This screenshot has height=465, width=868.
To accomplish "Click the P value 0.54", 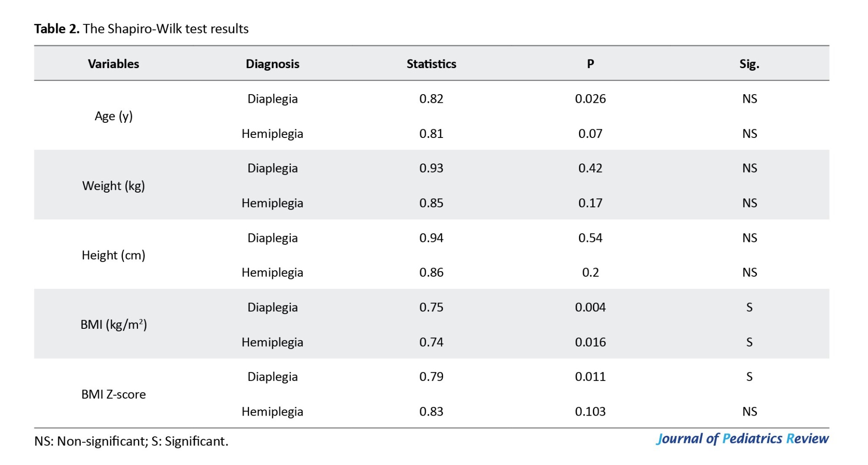I will pyautogui.click(x=590, y=238).
